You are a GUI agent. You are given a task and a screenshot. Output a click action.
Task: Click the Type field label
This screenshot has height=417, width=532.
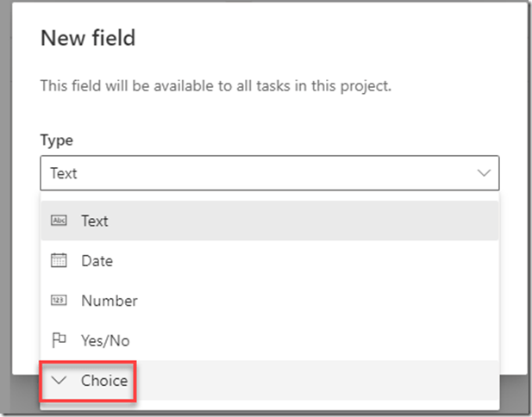click(56, 140)
